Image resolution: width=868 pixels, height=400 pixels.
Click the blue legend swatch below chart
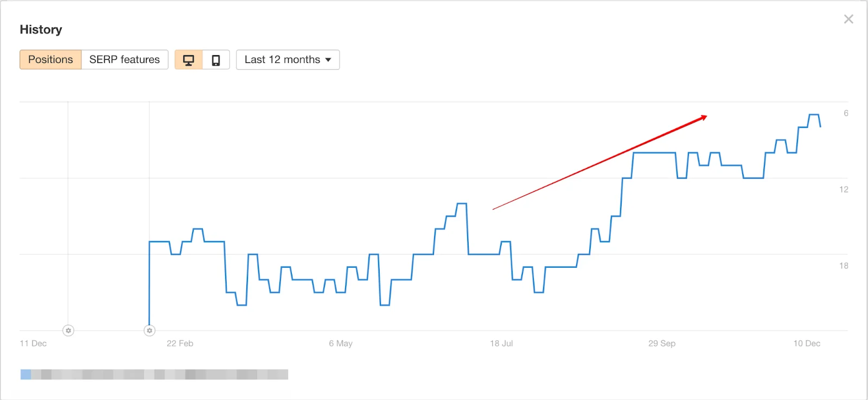click(x=25, y=375)
